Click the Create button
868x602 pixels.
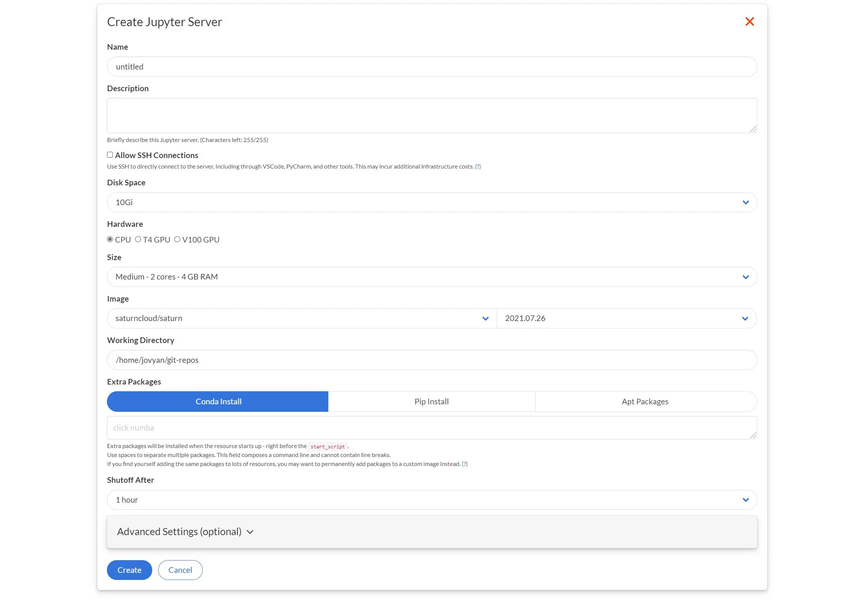coord(129,570)
